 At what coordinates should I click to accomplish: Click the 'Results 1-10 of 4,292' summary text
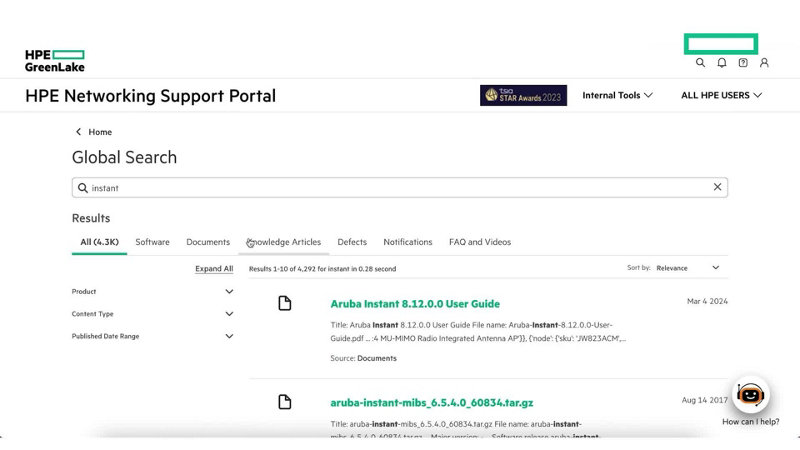pos(322,269)
